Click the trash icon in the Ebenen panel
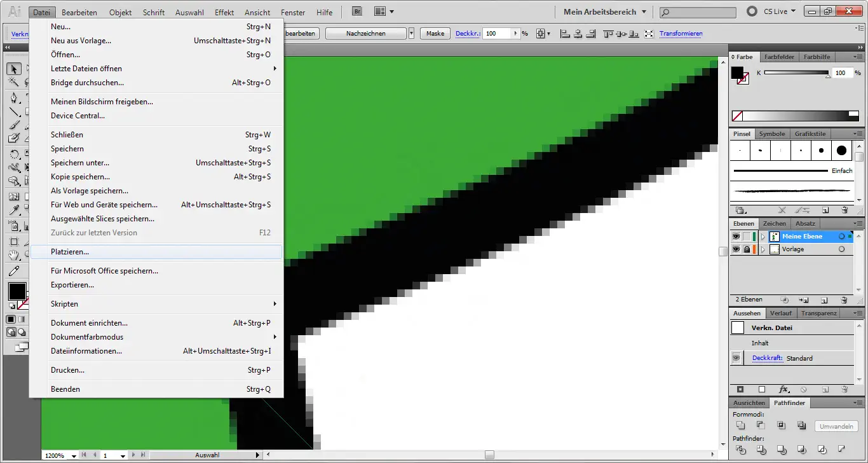 coord(844,299)
